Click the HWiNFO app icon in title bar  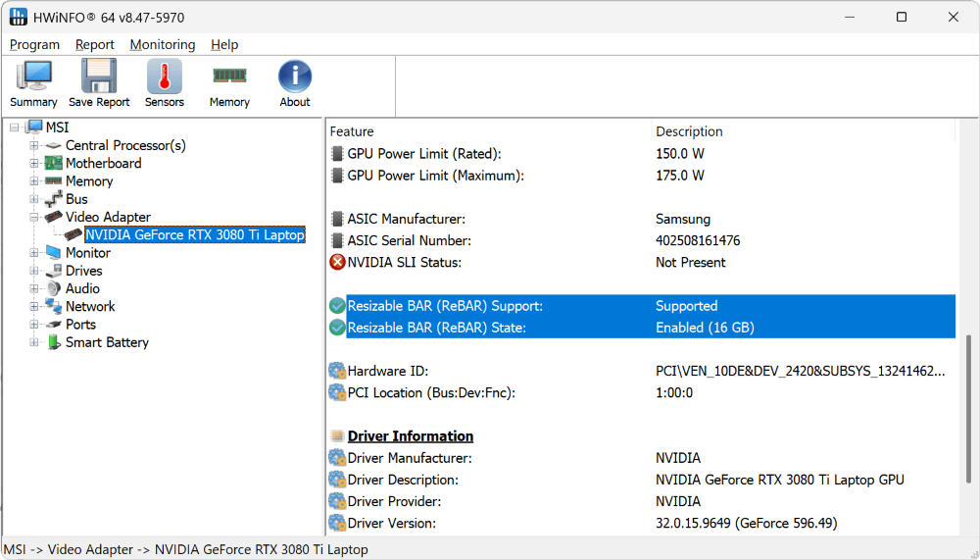point(18,17)
